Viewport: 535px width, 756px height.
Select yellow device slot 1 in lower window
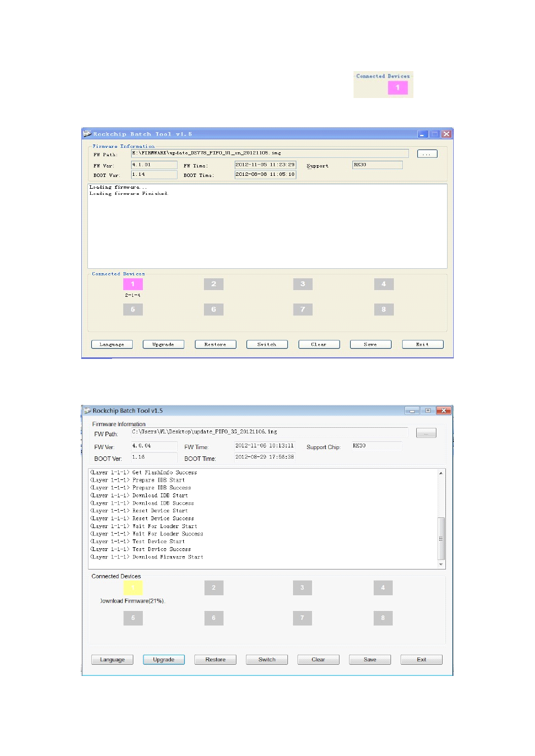click(x=133, y=587)
